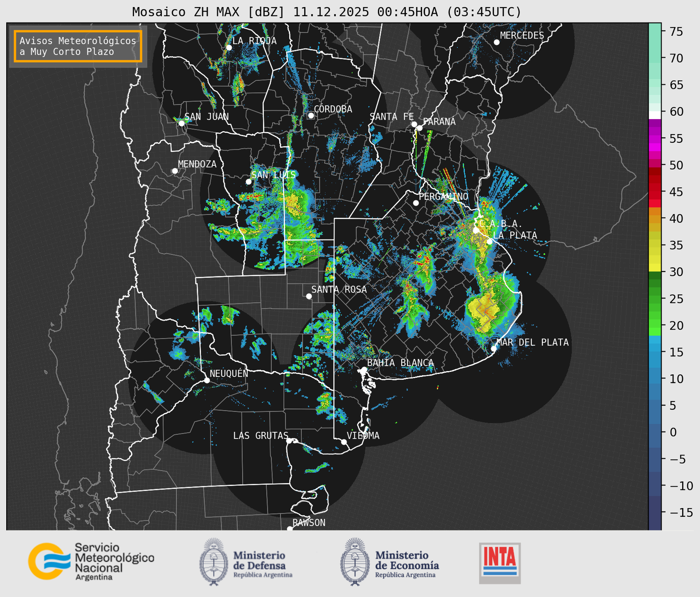Click the Córdoba city marker dot
This screenshot has height=597, width=700.
(311, 115)
